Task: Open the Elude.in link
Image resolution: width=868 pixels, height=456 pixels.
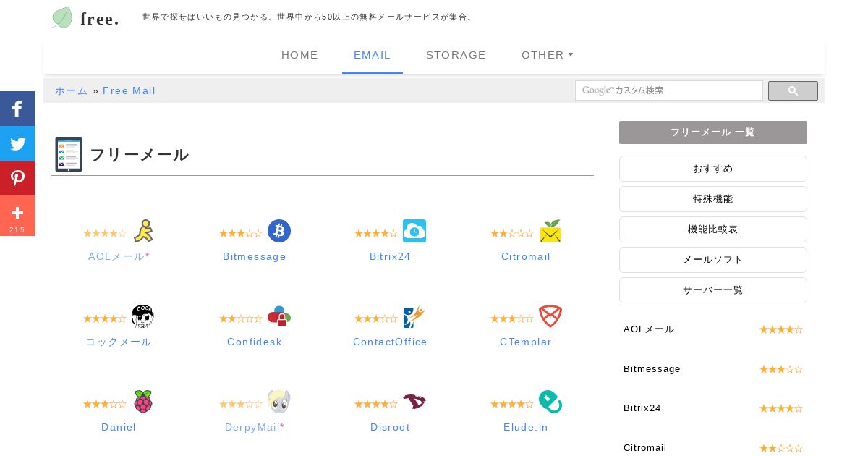Action: pos(526,427)
